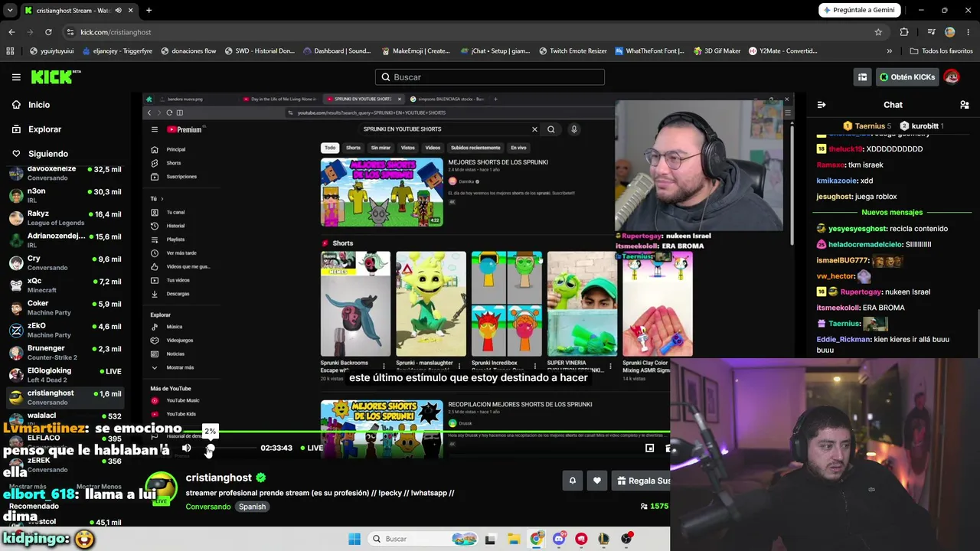980x551 pixels.
Task: Open Rakyz channel in the sidebar
Action: [65, 218]
